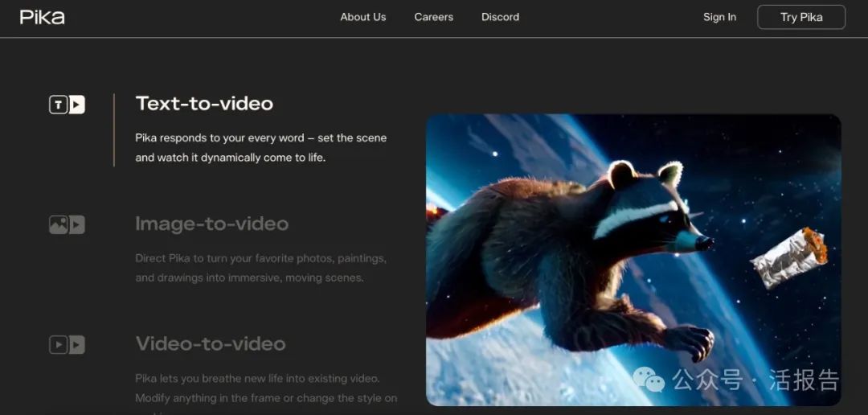
Task: Click the foil-wrapped burrito in the video
Action: [x=788, y=257]
